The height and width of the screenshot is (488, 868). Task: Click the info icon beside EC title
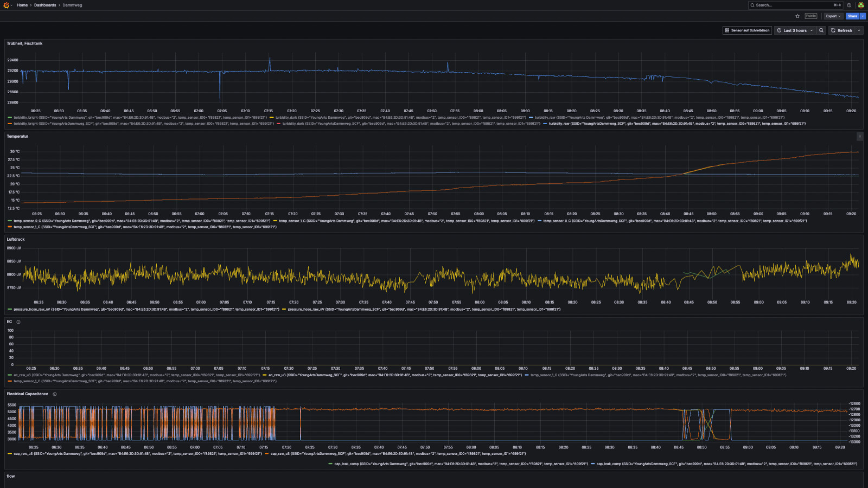[18, 322]
